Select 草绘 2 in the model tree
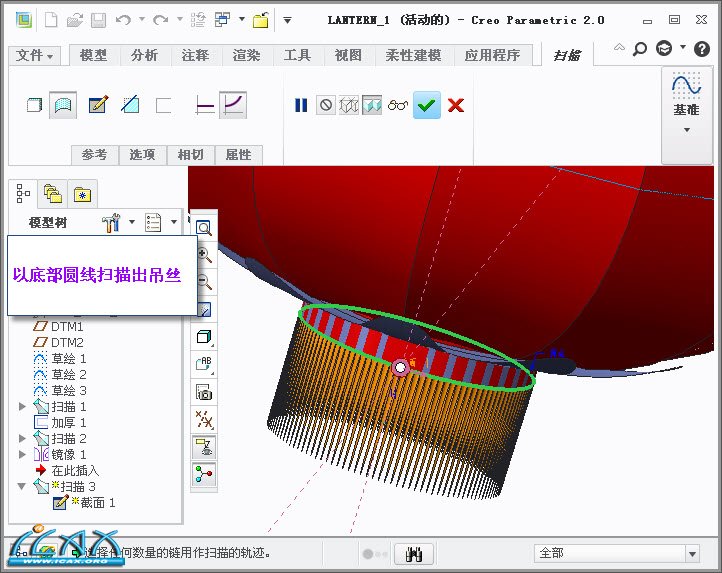Image resolution: width=722 pixels, height=573 pixels. click(69, 374)
